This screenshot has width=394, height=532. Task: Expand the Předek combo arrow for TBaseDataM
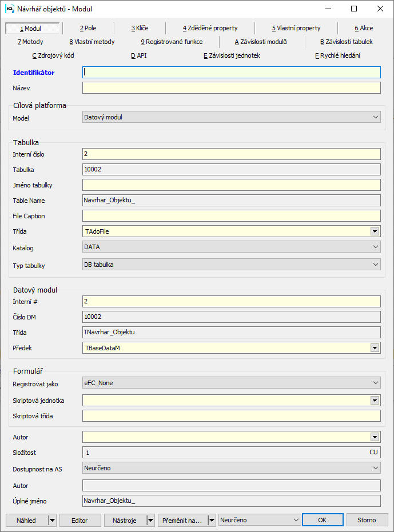(375, 347)
